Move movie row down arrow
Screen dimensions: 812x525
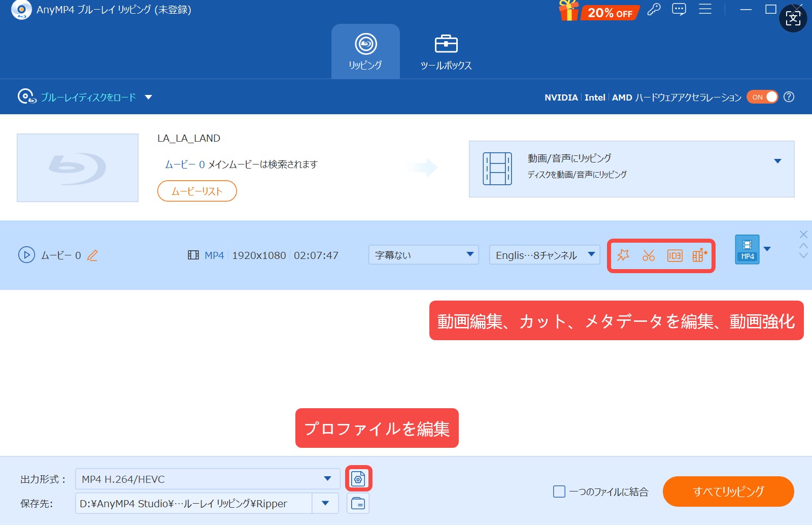pyautogui.click(x=803, y=255)
